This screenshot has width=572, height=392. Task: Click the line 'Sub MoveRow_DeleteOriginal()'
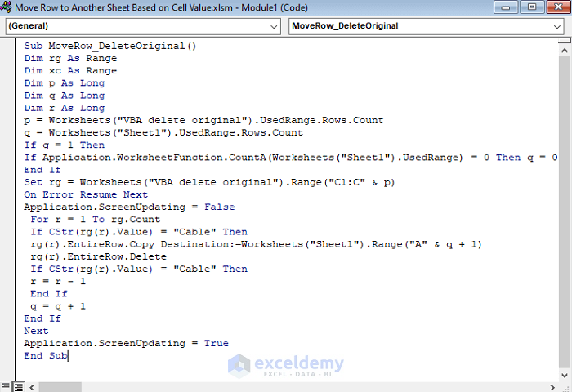(110, 46)
